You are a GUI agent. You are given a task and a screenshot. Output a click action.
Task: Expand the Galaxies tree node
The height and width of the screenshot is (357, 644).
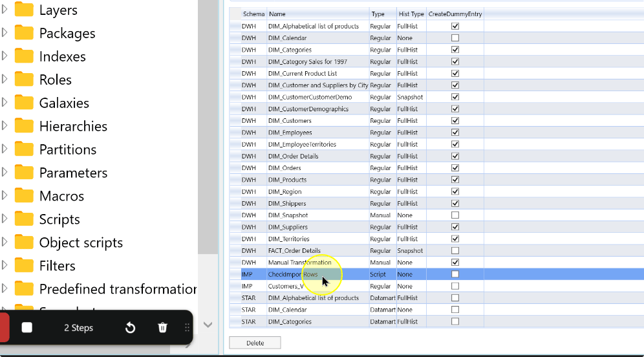(x=5, y=102)
